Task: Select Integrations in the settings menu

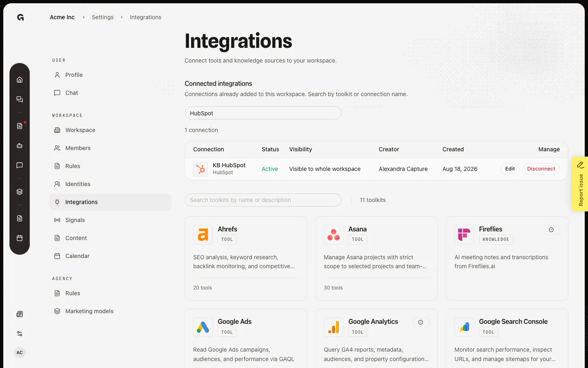Action: (x=110, y=202)
